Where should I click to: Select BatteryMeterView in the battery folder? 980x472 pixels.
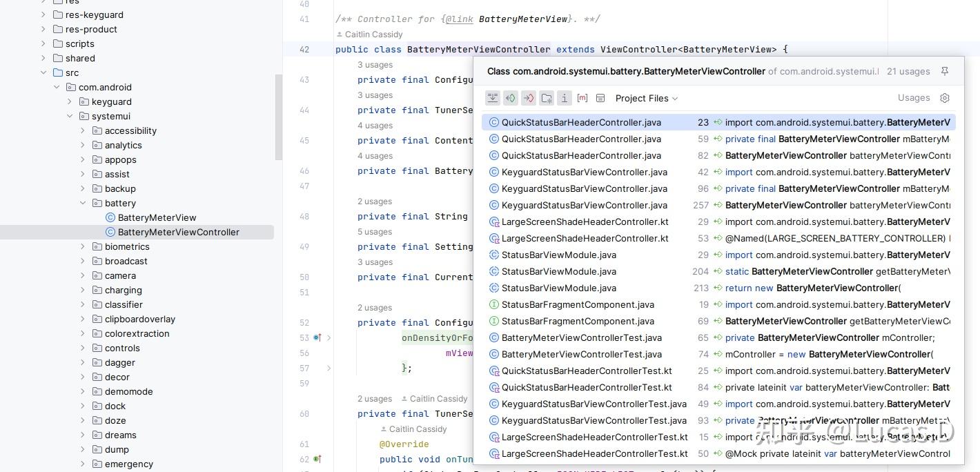[x=157, y=217]
